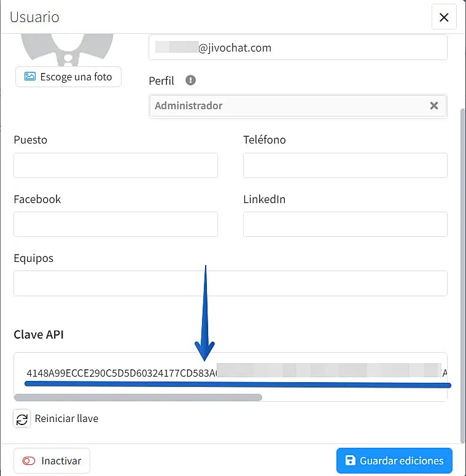Screen dimensions: 466x476
Task: Open the Perfil Administrador dropdown
Action: click(x=289, y=106)
